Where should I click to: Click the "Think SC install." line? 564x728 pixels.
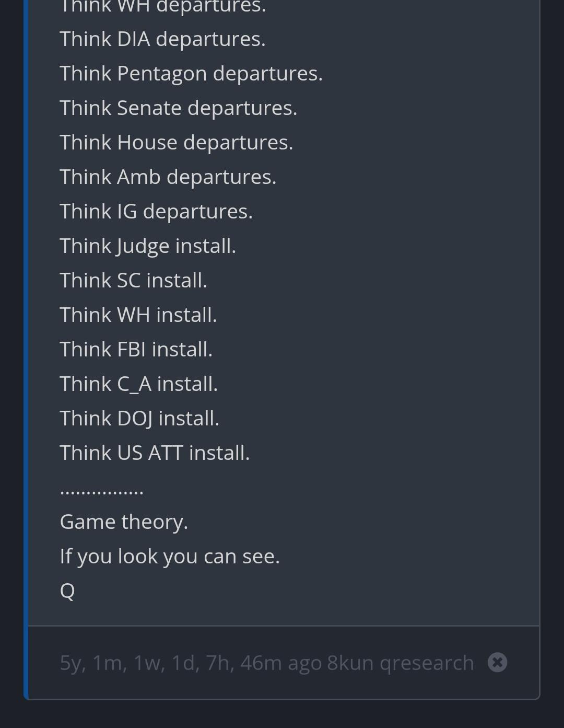[x=133, y=281]
